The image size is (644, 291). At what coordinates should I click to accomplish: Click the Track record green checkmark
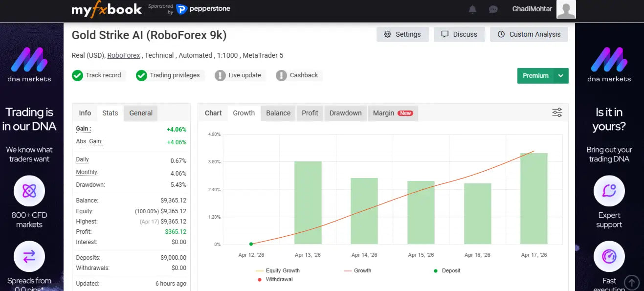pyautogui.click(x=77, y=75)
